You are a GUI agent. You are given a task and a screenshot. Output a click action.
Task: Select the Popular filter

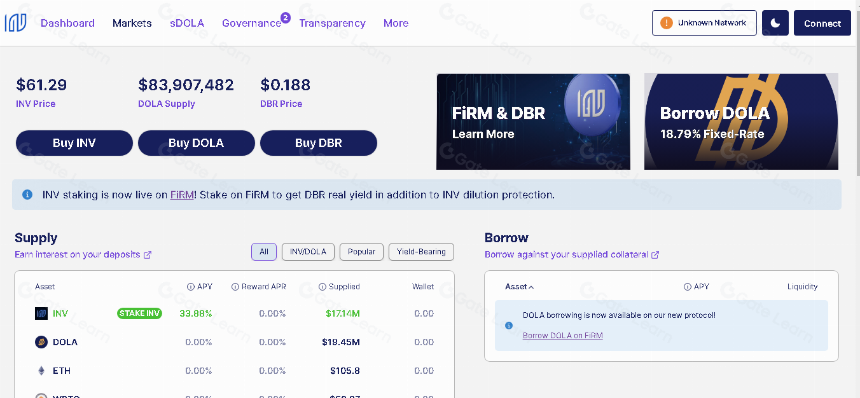tap(361, 252)
